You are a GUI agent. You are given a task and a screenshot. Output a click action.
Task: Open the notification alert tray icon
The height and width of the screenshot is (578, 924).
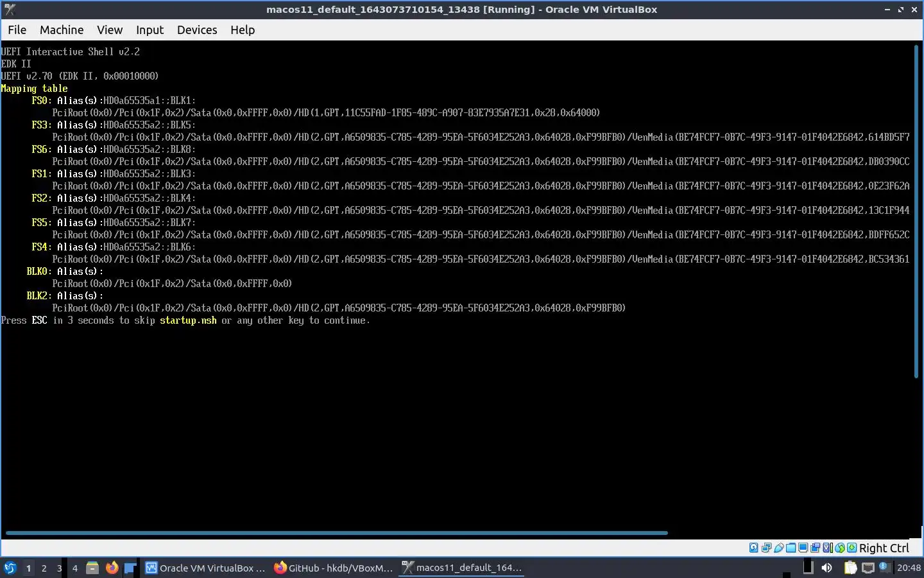pos(886,568)
